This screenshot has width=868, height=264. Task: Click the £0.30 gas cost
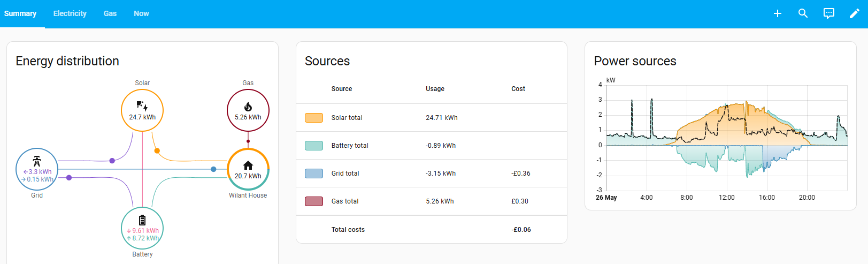click(520, 201)
